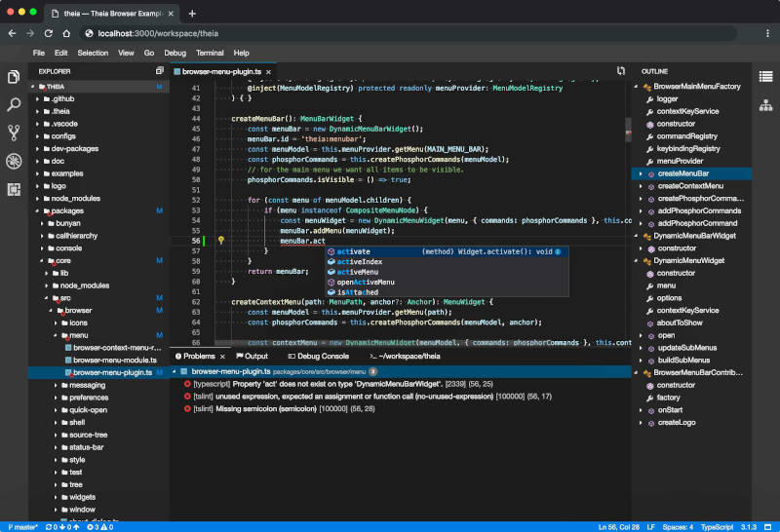This screenshot has width=780, height=532.
Task: Click the sync status indicator in status bar
Action: point(62,527)
